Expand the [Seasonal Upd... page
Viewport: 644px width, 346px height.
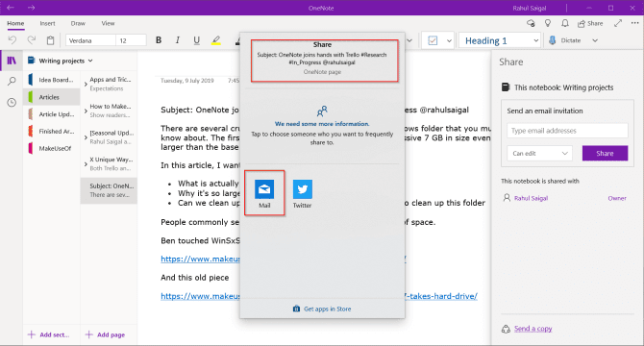[x=86, y=137]
